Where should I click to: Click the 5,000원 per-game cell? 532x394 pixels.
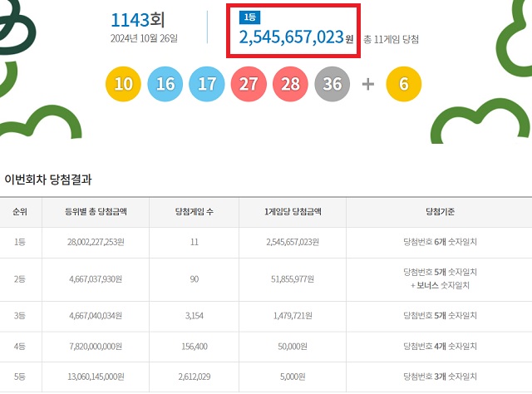293,377
